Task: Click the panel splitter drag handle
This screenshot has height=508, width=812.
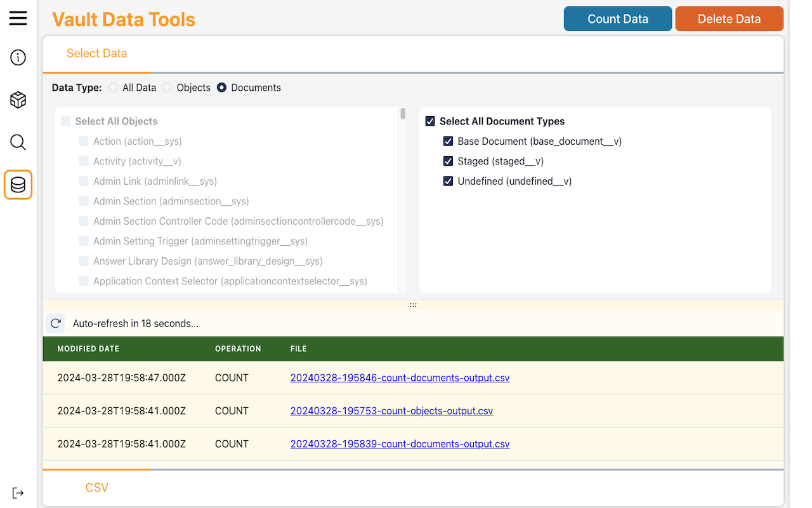Action: (413, 305)
